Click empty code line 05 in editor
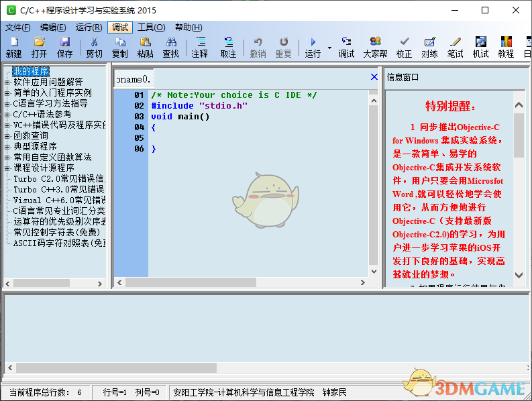 pos(258,138)
